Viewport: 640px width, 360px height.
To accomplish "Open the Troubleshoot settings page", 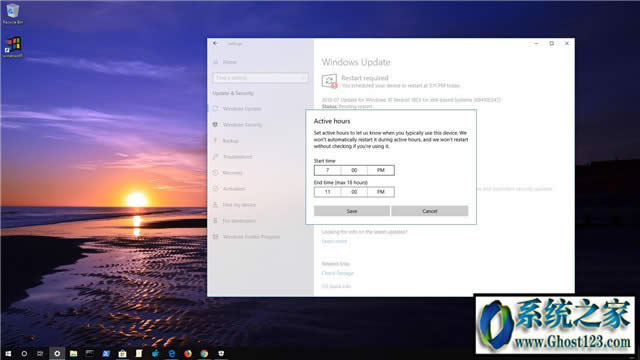I will tap(238, 157).
